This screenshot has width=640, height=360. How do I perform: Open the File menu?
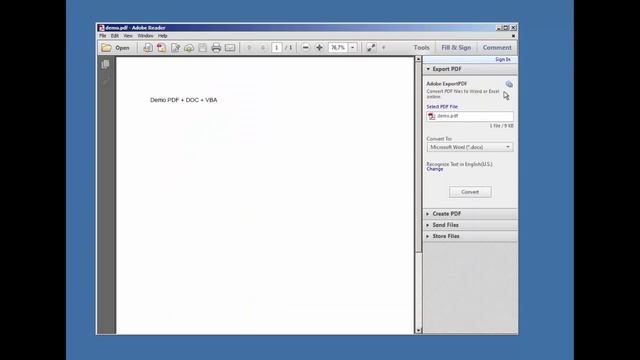[102, 36]
